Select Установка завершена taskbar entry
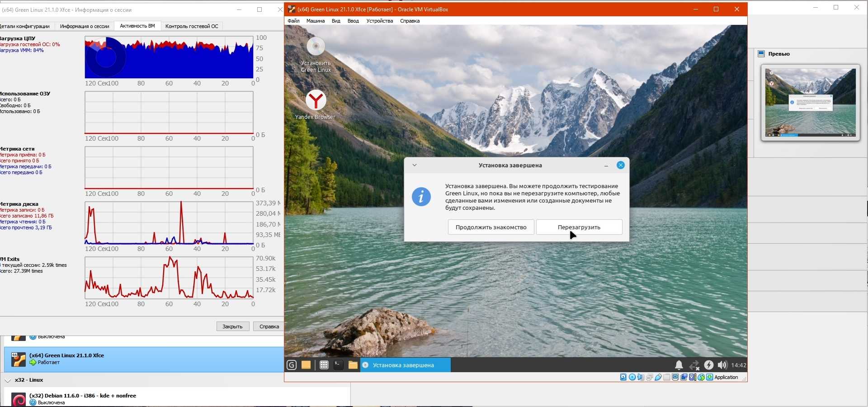Viewport: 868px width, 407px height. [405, 365]
